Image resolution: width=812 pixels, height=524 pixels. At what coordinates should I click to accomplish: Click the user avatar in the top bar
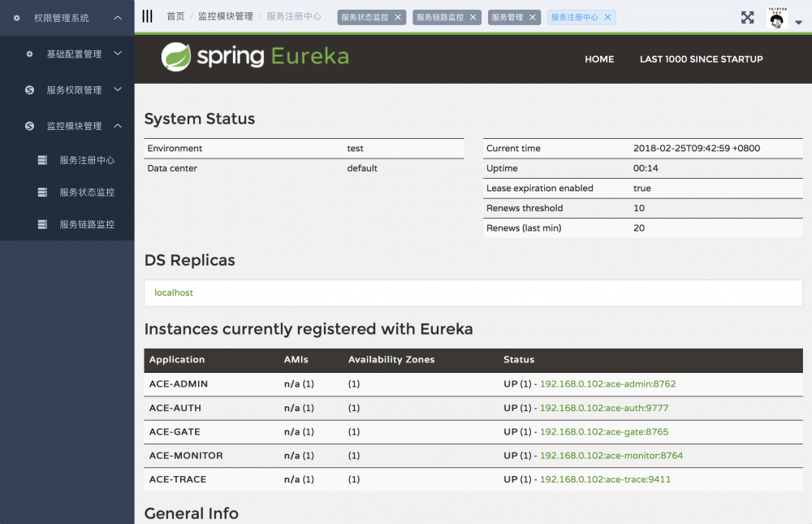pyautogui.click(x=776, y=16)
